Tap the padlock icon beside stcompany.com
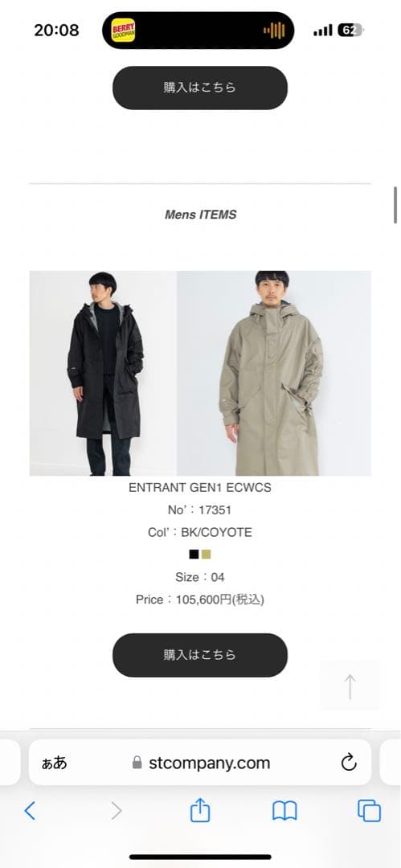 pos(137,763)
